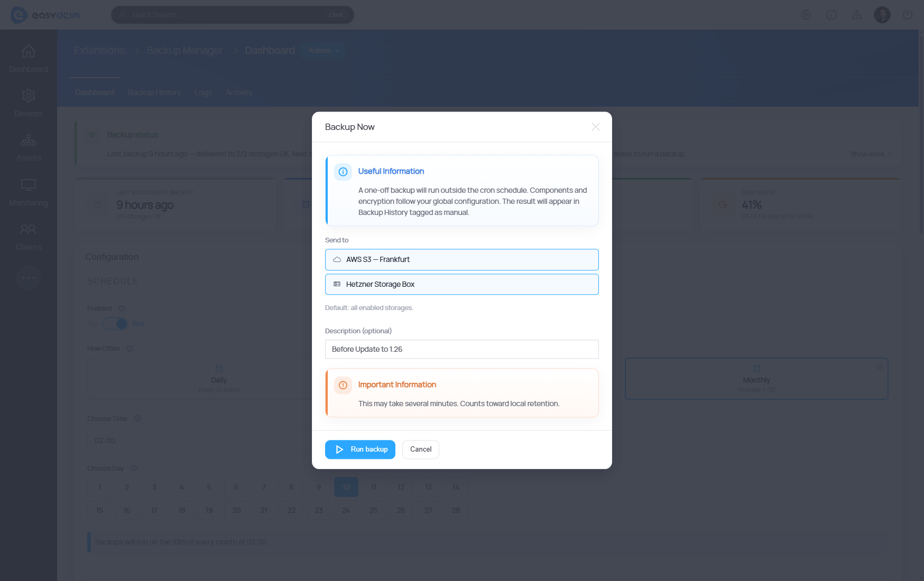924x581 pixels.
Task: Go to Backup Manager breadcrumb
Action: 184,50
